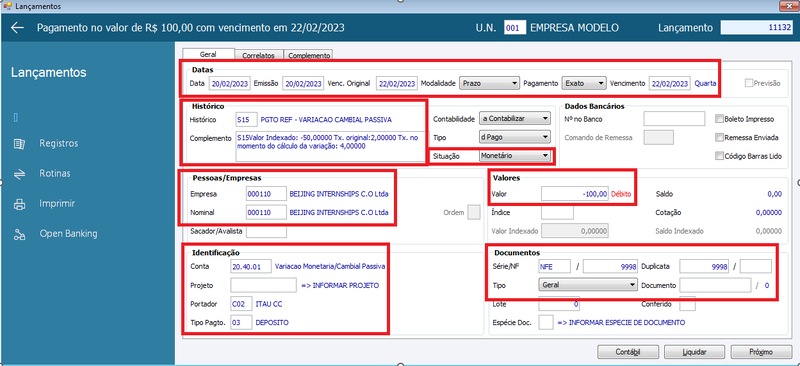Click the Emissão date field
Viewport: 800px width, 366px height.
coord(303,83)
